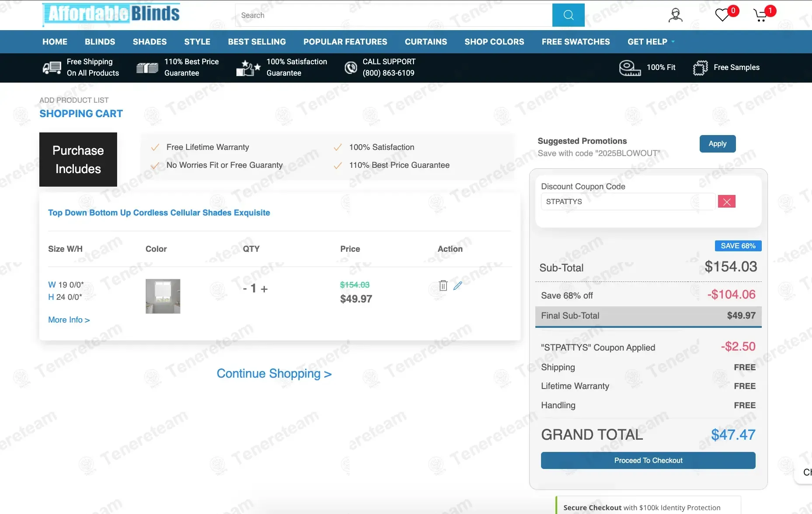Image resolution: width=812 pixels, height=514 pixels.
Task: Open the user account icon
Action: (x=675, y=15)
